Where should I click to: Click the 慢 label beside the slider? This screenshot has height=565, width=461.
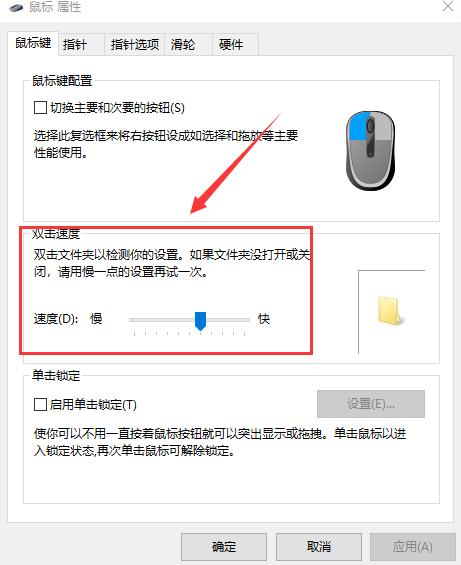coord(96,319)
